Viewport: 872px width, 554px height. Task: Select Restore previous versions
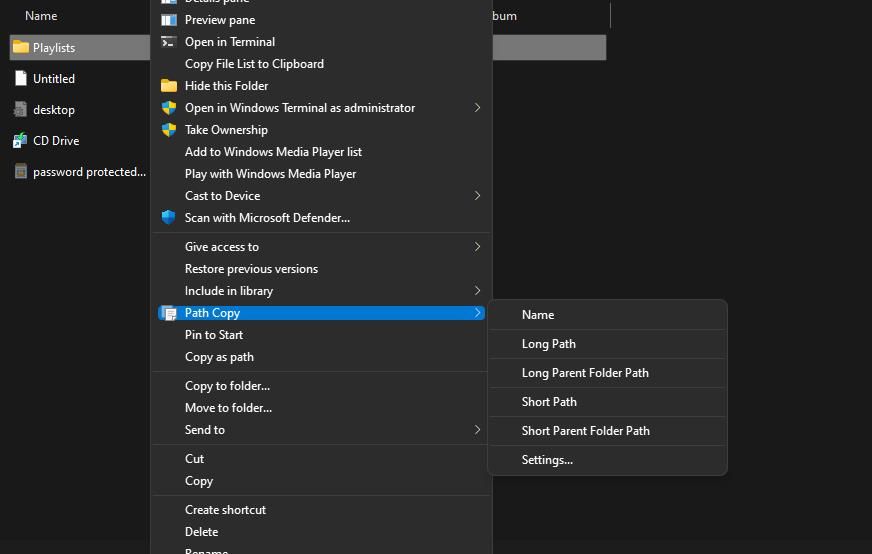pos(321,269)
